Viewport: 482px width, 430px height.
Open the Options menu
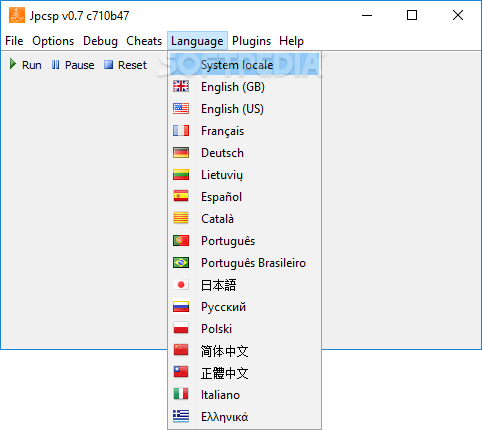coord(53,41)
